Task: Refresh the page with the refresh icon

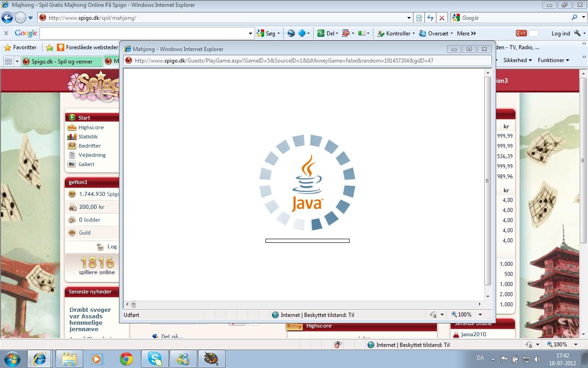Action: (x=430, y=18)
